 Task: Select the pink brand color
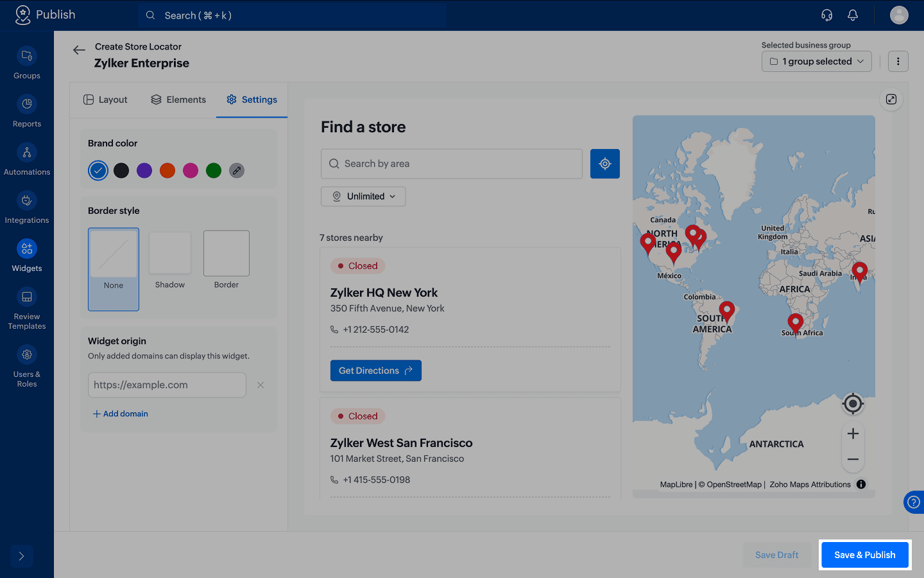coord(191,170)
